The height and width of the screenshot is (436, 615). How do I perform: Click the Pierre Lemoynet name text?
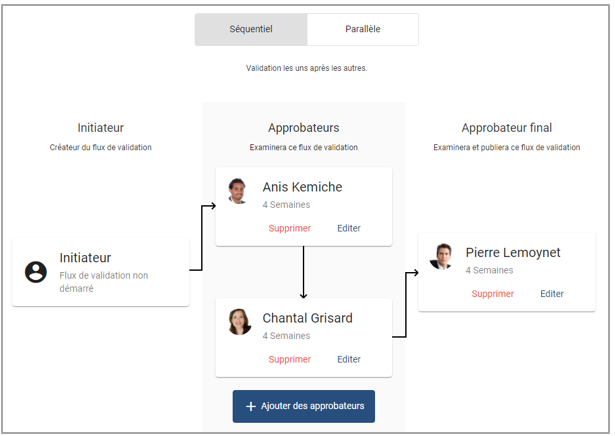512,253
